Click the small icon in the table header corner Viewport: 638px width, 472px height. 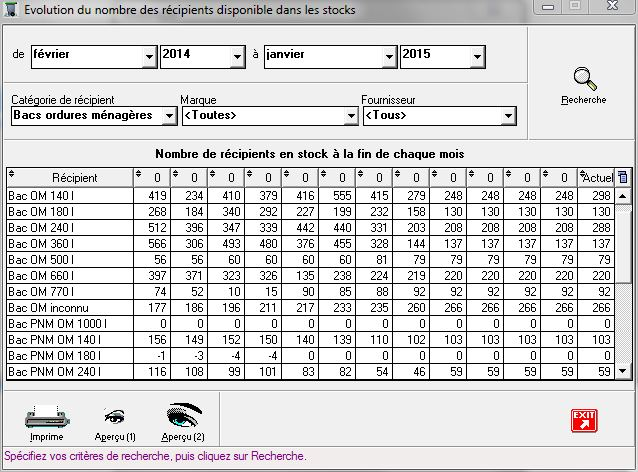pyautogui.click(x=624, y=177)
